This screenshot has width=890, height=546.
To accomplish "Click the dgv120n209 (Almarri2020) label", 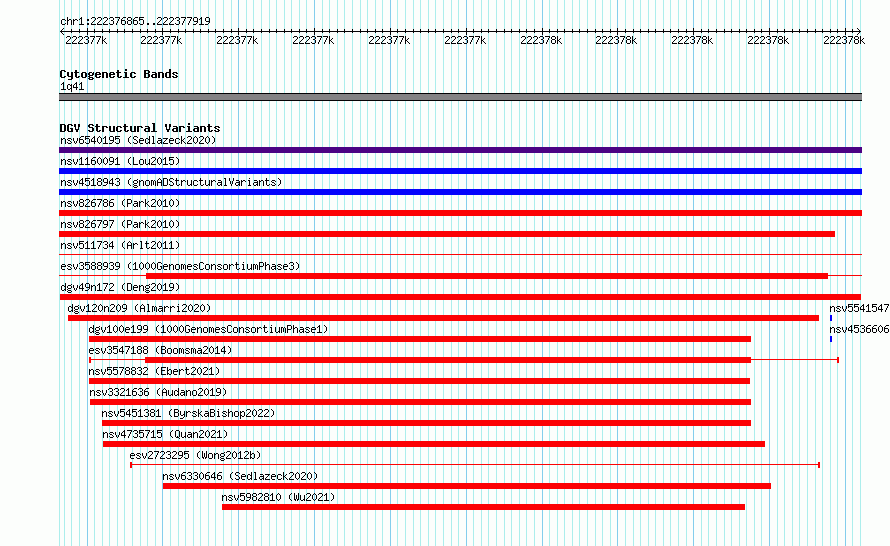I will coord(139,308).
